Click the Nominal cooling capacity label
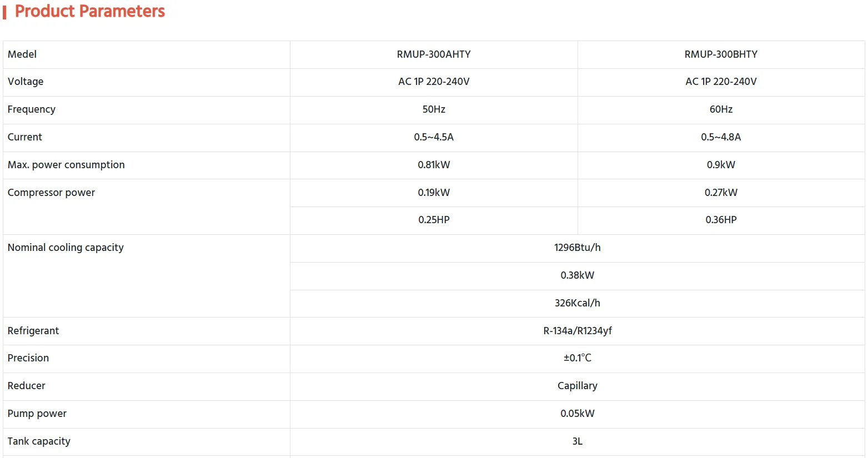The height and width of the screenshot is (458, 868). coord(66,248)
